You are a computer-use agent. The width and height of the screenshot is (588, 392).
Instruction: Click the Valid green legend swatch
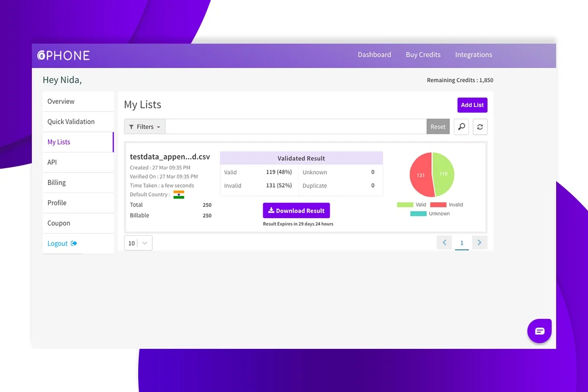(x=405, y=205)
